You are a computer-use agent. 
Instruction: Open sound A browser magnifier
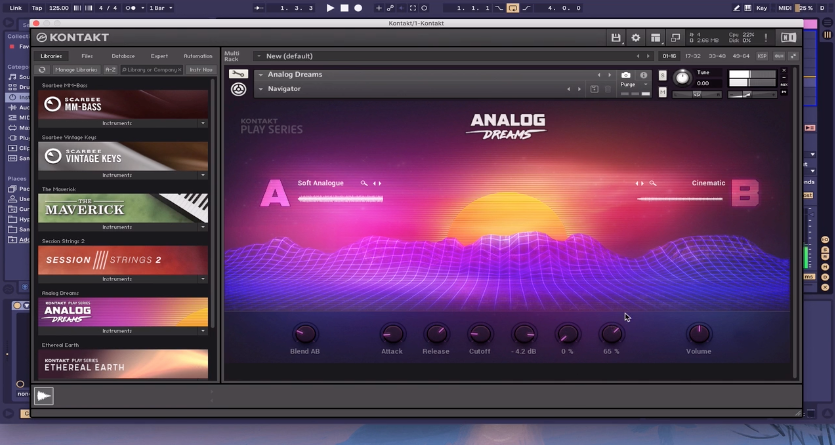click(364, 183)
